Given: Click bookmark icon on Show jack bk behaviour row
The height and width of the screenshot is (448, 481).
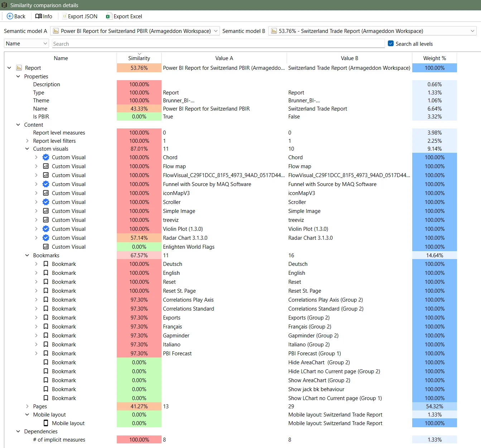Looking at the screenshot, I should click(x=46, y=389).
